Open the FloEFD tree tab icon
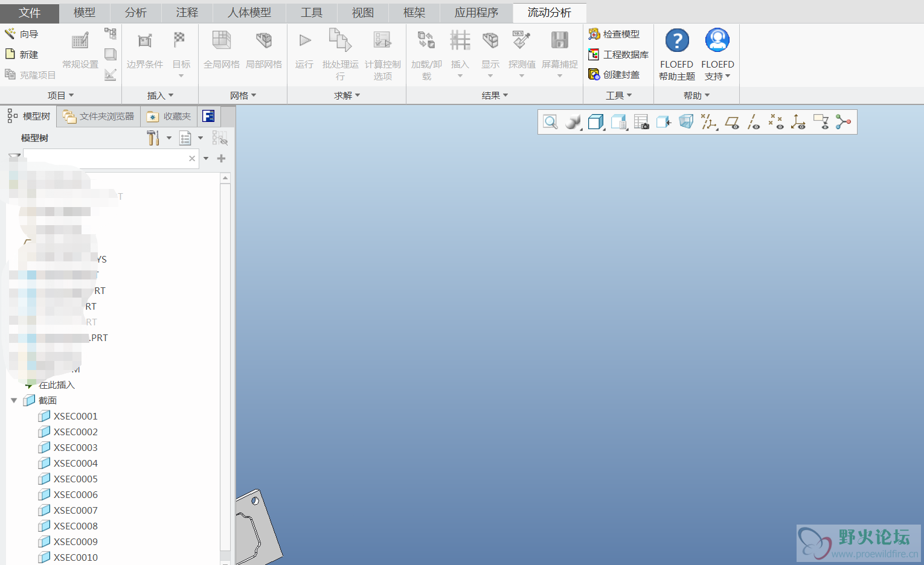Viewport: 924px width, 565px height. tap(208, 117)
